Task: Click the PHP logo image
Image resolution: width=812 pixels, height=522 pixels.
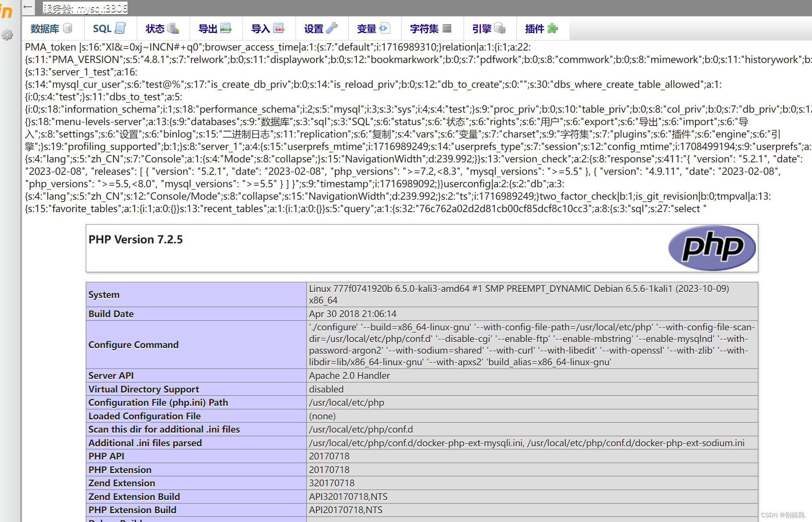Action: coord(712,248)
